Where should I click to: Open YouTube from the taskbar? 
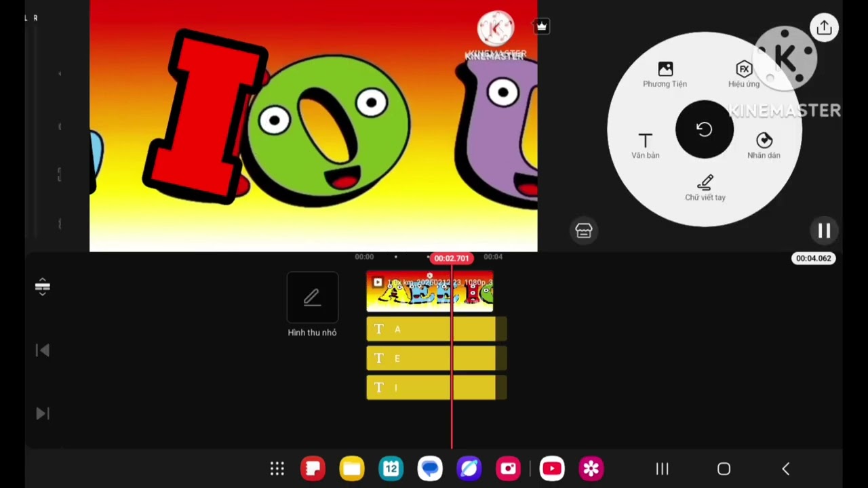552,468
